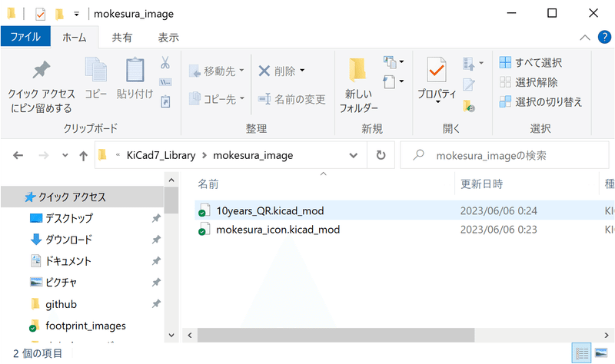Click title bar Properties checkmark icon
The image size is (615, 364).
41,15
